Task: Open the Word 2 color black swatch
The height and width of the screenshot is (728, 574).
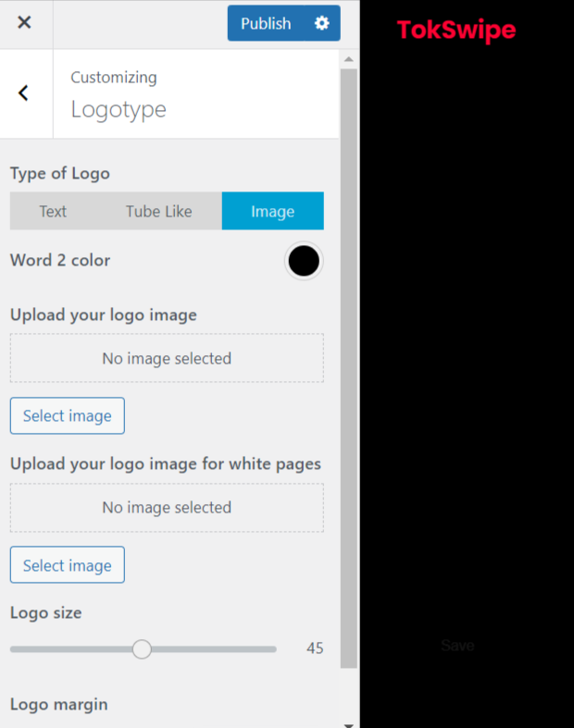Action: tap(303, 261)
